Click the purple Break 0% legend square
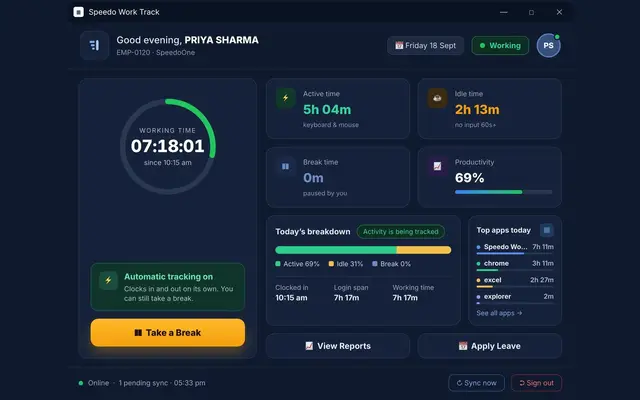Image resolution: width=640 pixels, height=400 pixels. [375, 264]
